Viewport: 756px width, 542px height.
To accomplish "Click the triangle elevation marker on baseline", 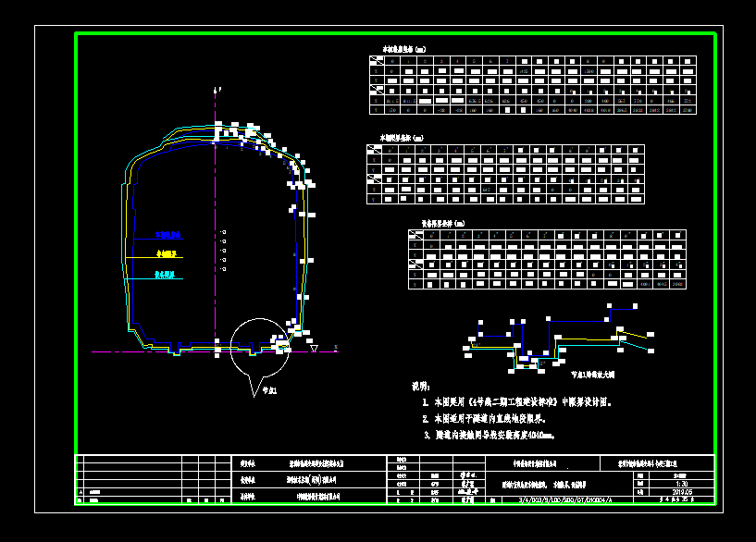I will point(315,348).
